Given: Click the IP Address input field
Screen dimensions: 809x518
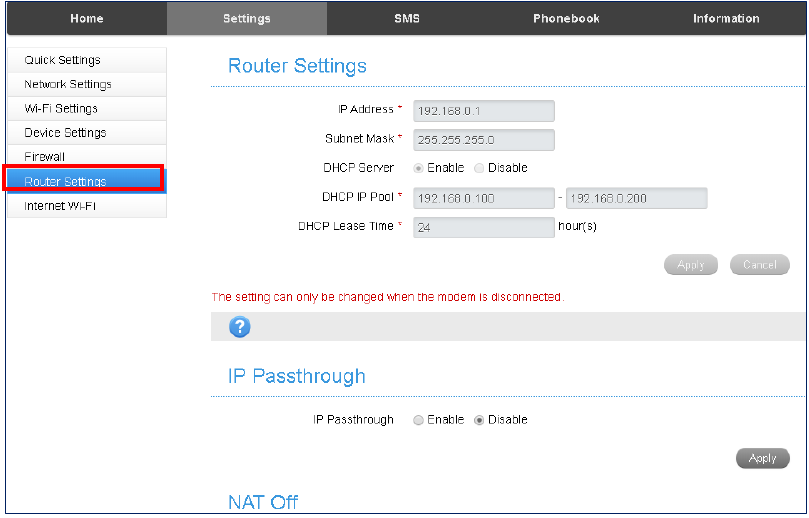Looking at the screenshot, I should coord(483,111).
